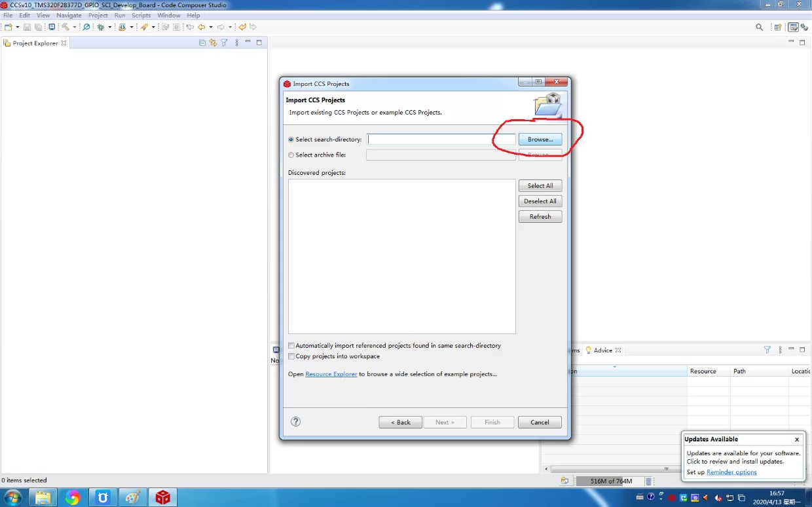
Task: Click the Advice view filter icon
Action: coord(767,350)
